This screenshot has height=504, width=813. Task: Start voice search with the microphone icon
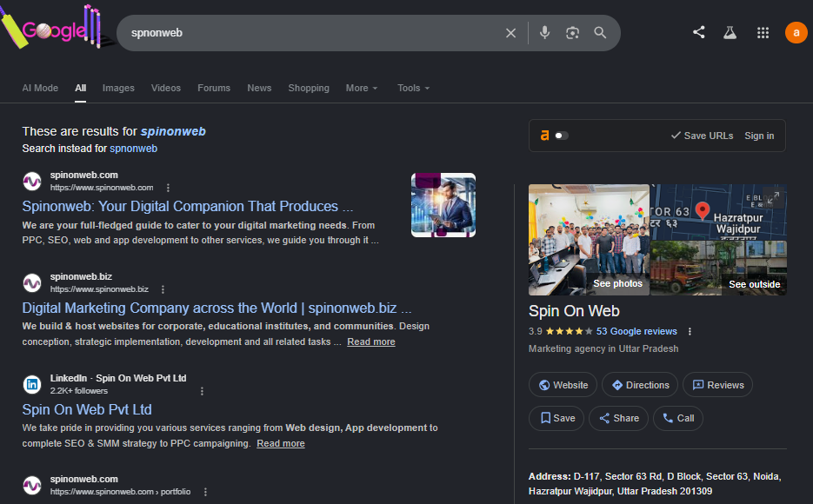coord(544,33)
